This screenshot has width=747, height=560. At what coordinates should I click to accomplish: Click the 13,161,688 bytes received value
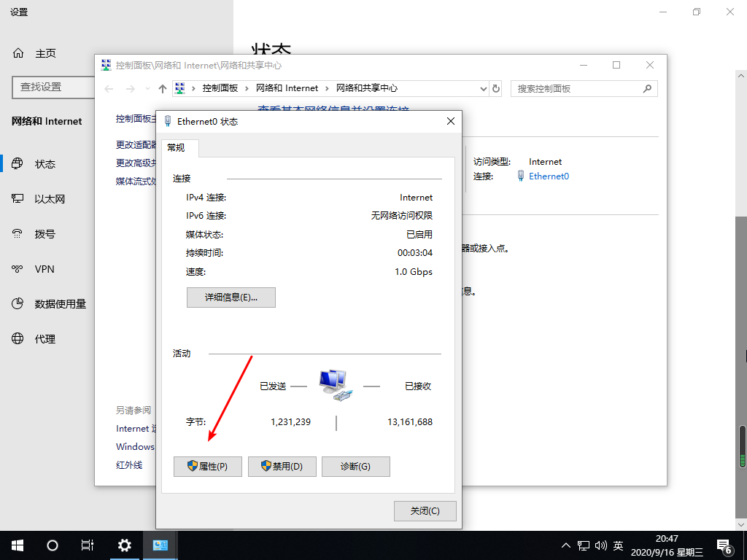410,422
